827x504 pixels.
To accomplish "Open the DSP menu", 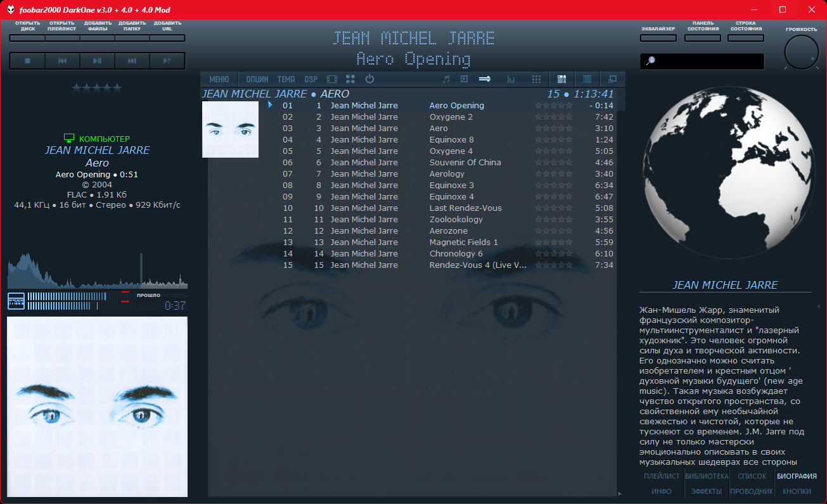I will coord(311,79).
